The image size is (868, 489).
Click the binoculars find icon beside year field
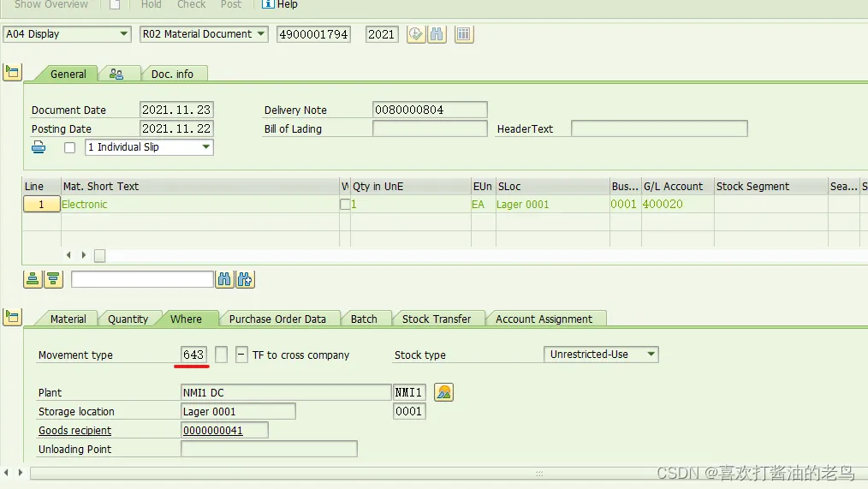(437, 34)
